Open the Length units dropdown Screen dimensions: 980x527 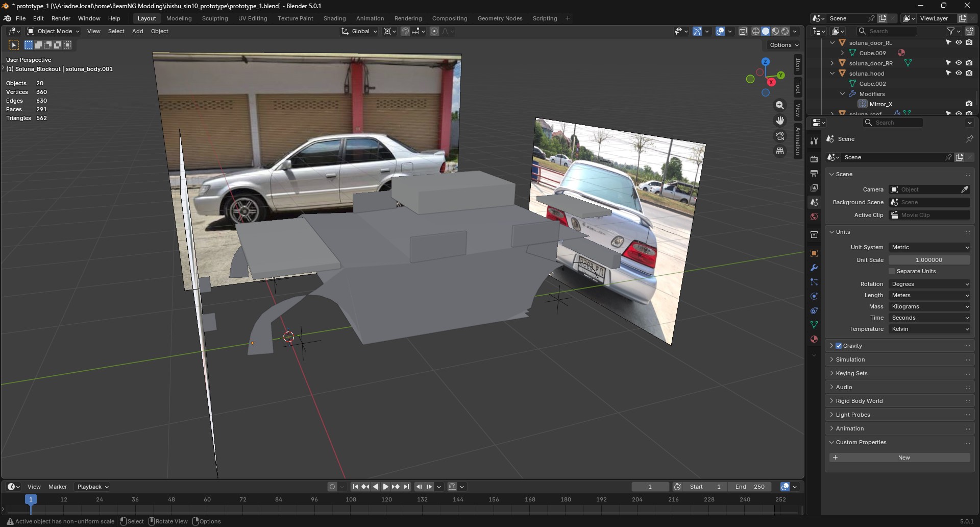[x=929, y=295]
